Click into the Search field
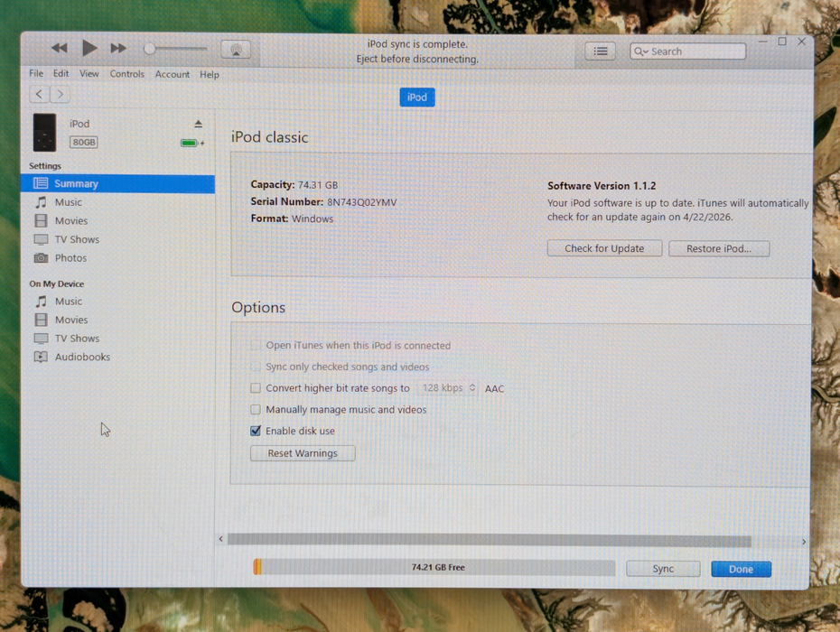The height and width of the screenshot is (632, 840). tap(688, 51)
